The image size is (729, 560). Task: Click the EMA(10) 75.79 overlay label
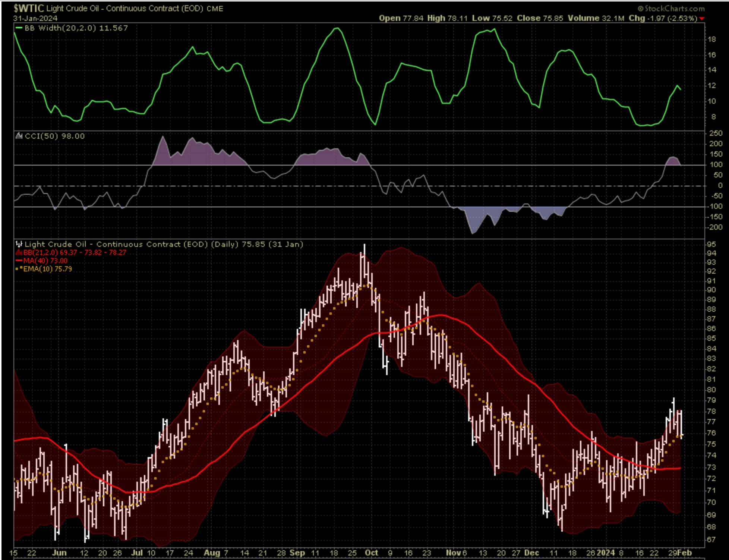click(47, 269)
